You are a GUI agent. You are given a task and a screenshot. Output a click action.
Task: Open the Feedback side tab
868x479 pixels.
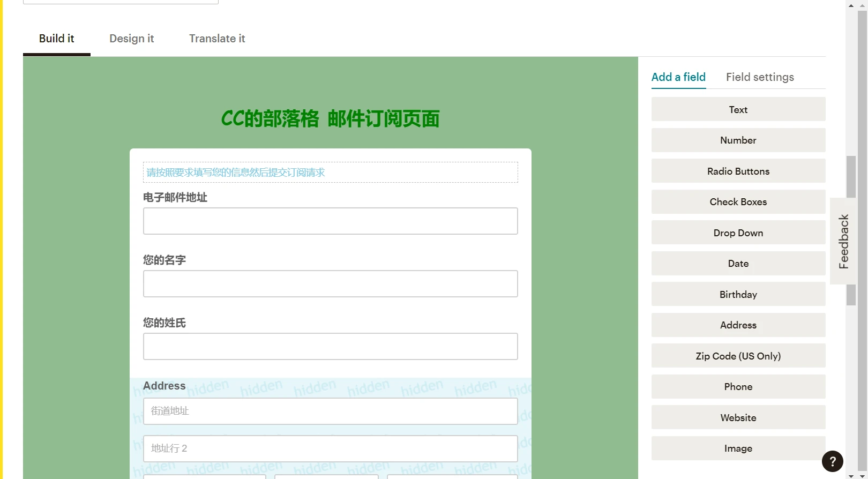coord(844,241)
